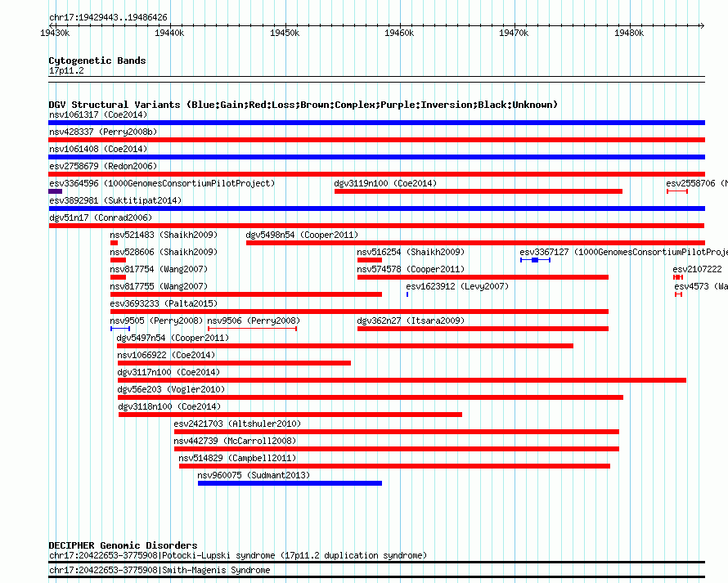Open the Potocki-Lupski syndrome DECIPHER entry

[x=238, y=556]
